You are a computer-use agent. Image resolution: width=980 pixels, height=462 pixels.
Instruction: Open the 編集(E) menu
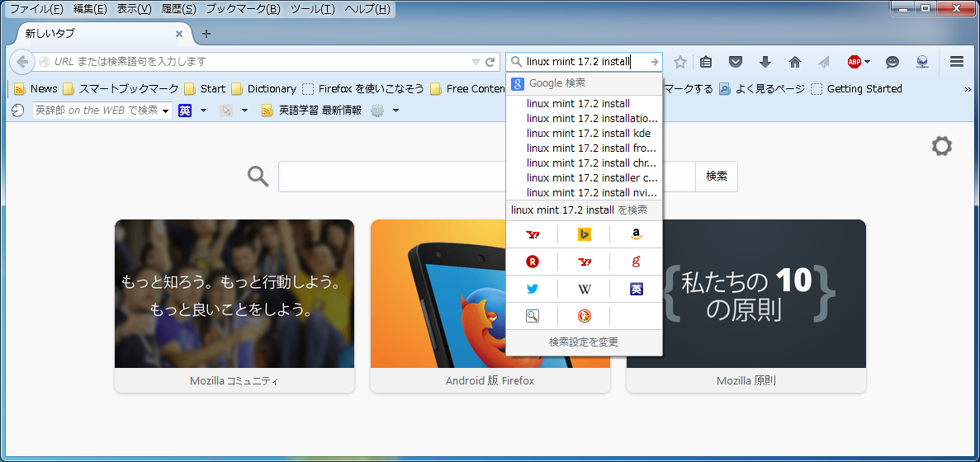(x=90, y=9)
